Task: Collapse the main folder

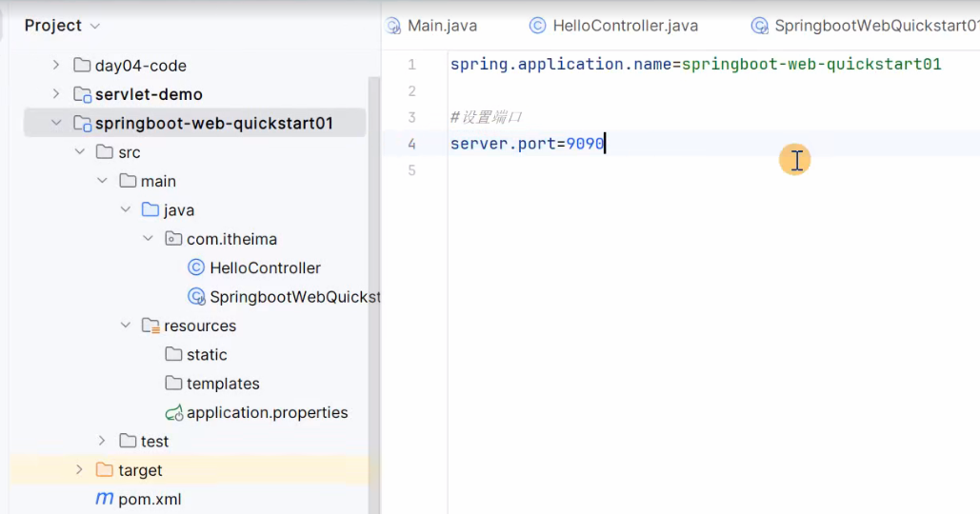Action: pos(103,181)
